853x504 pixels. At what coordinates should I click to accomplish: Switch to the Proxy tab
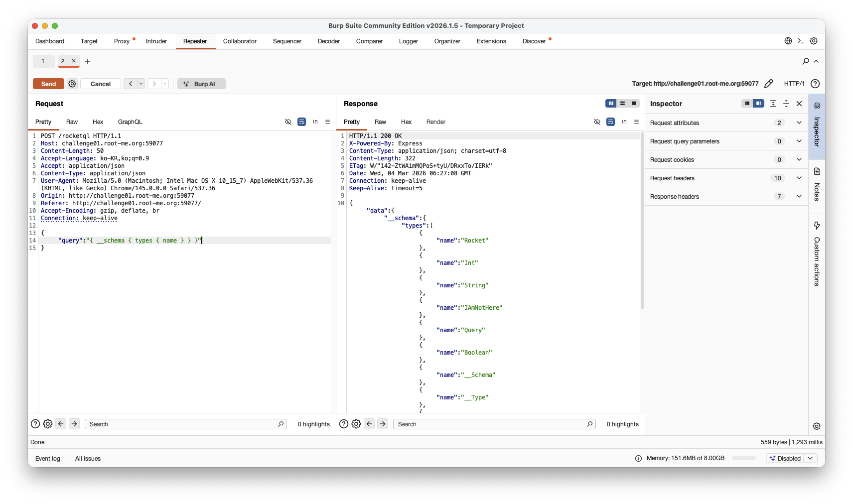coord(122,41)
